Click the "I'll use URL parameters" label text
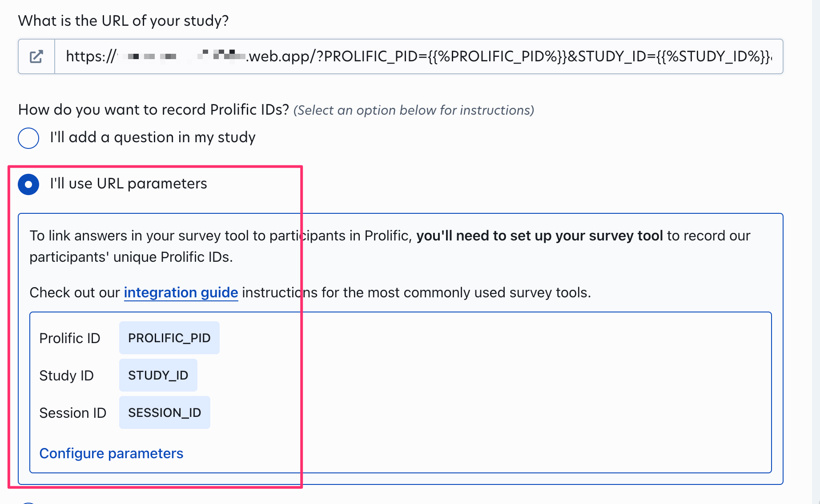Screen dimensions: 820x504 [129, 184]
